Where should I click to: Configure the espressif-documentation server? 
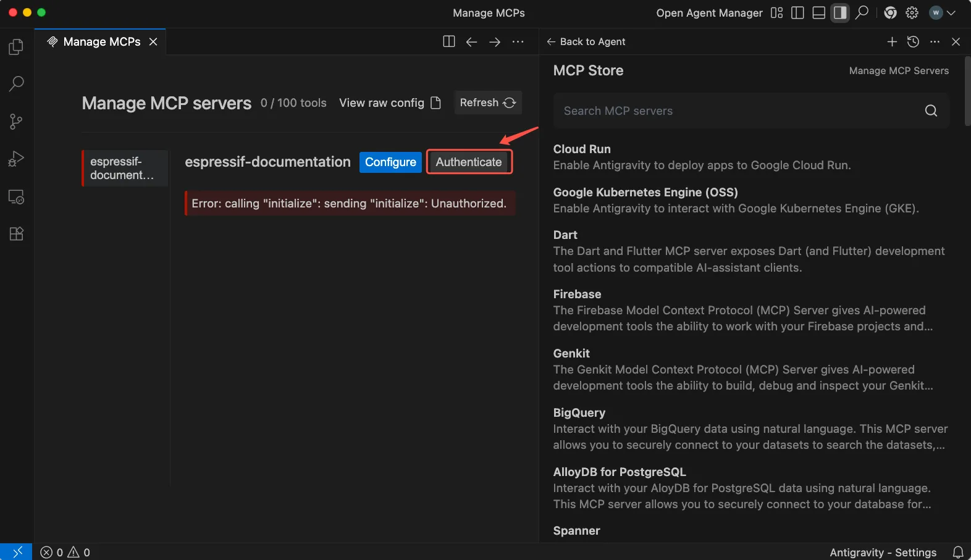pos(390,162)
